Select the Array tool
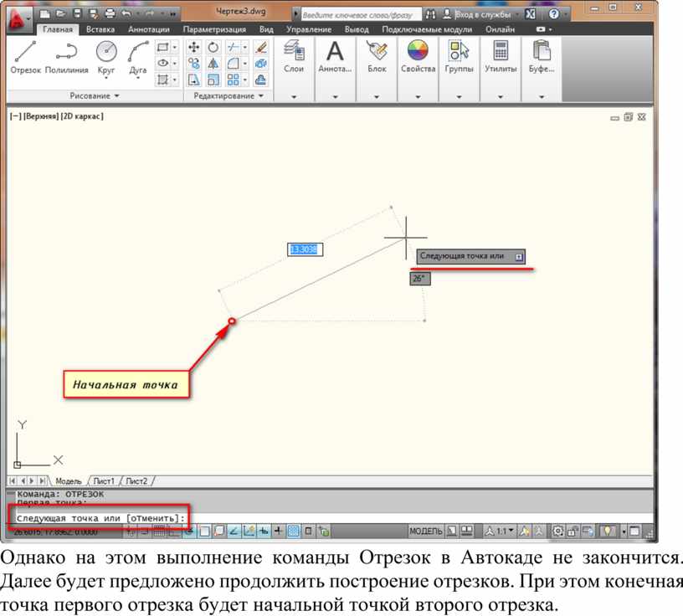The image size is (683, 616). pyautogui.click(x=233, y=80)
